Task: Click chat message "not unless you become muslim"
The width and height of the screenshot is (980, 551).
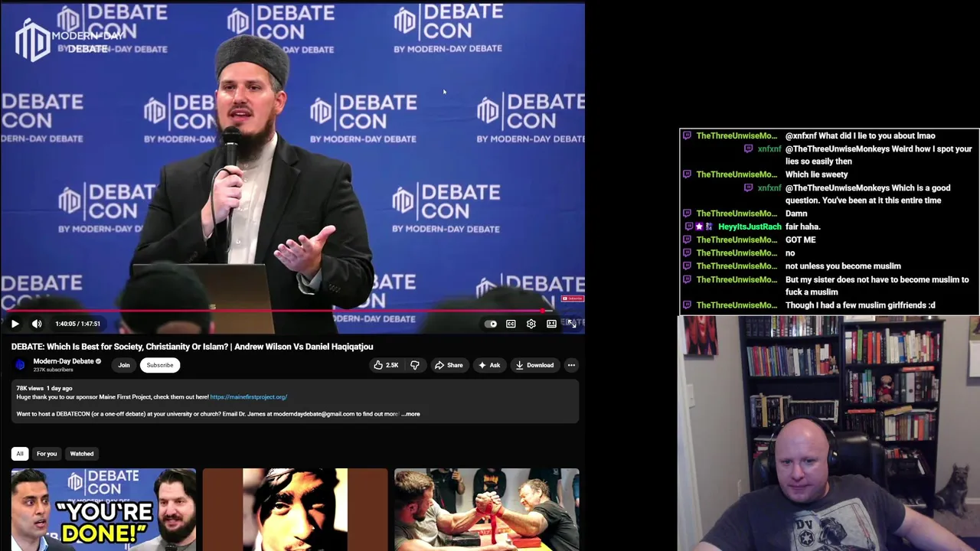Action: click(843, 266)
